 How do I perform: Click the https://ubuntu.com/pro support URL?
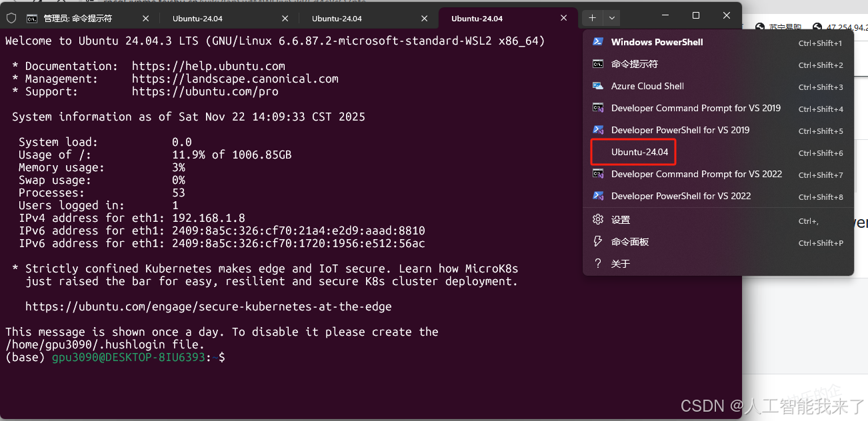pos(205,91)
